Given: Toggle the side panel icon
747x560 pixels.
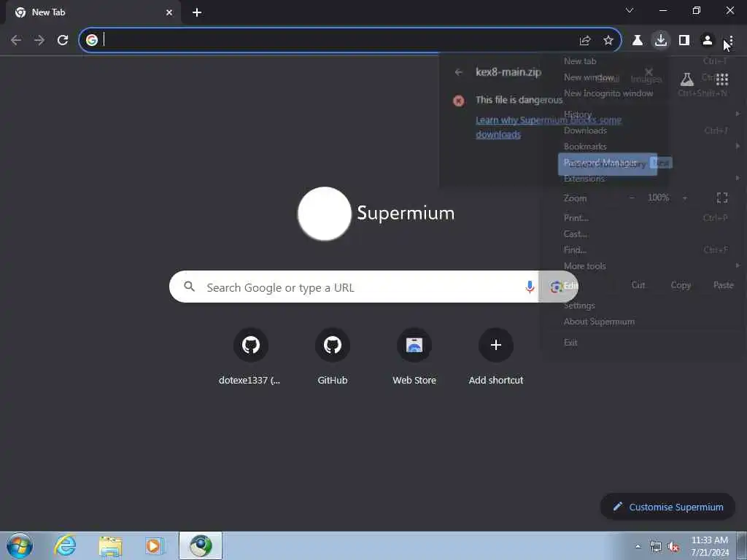Looking at the screenshot, I should (x=684, y=41).
